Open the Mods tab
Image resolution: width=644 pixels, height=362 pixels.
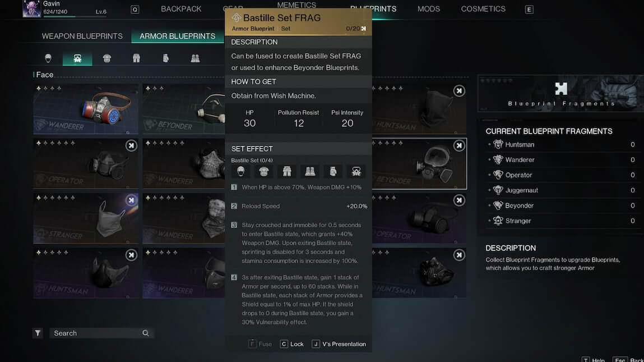point(429,9)
